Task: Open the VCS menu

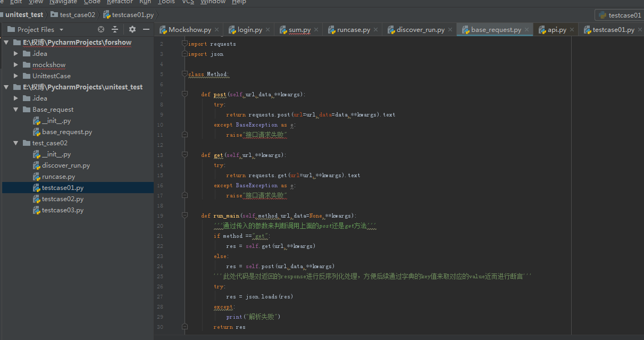Action: pyautogui.click(x=188, y=2)
